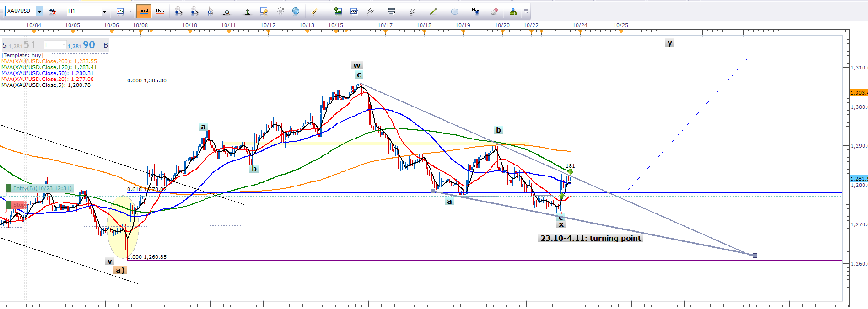This screenshot has height=309, width=868.
Task: Expand the chart type dropdown arrow
Action: tap(130, 11)
